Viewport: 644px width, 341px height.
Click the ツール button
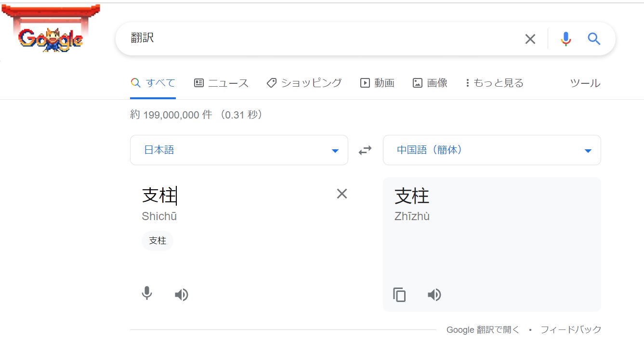tap(585, 83)
